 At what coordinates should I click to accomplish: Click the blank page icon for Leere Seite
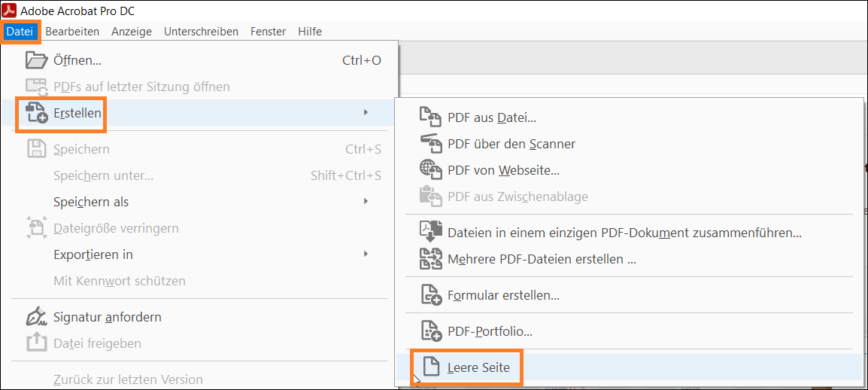click(430, 367)
